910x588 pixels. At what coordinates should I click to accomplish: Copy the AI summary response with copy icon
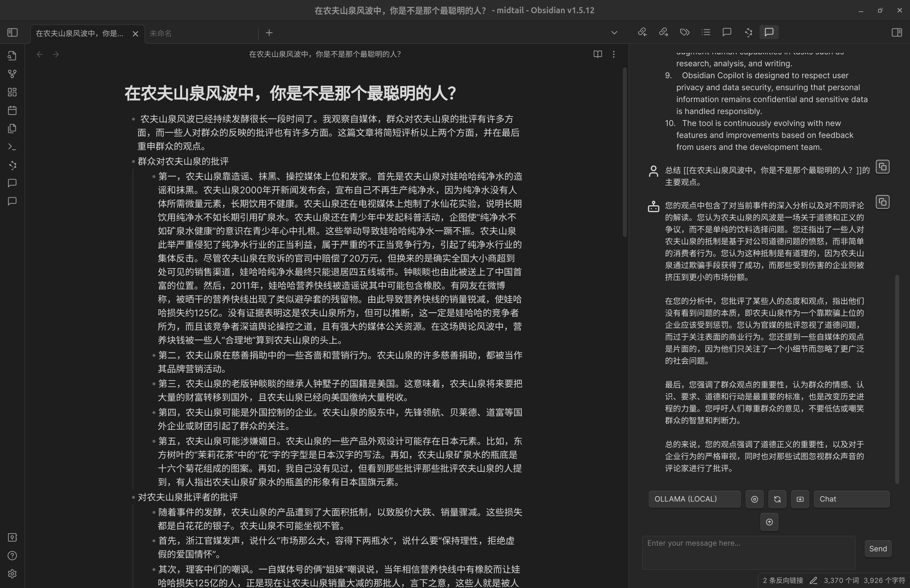(882, 202)
